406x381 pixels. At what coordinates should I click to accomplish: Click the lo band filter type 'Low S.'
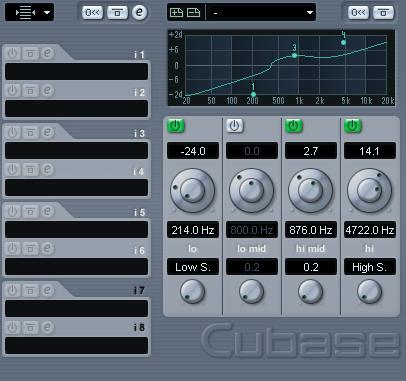point(193,267)
